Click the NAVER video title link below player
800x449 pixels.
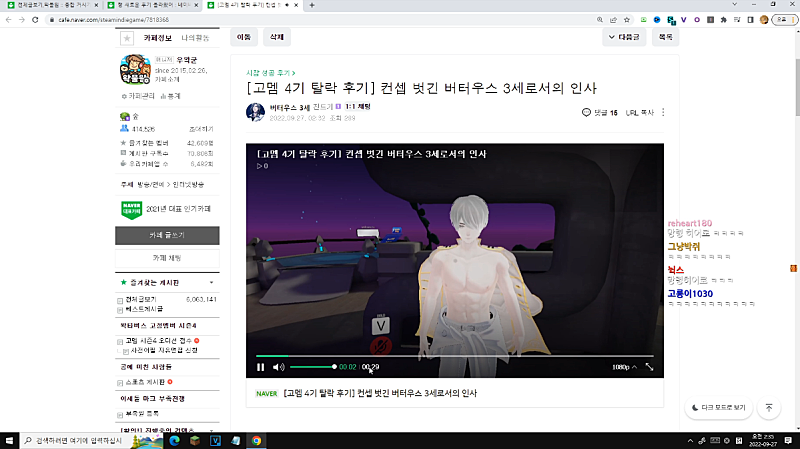pyautogui.click(x=380, y=393)
